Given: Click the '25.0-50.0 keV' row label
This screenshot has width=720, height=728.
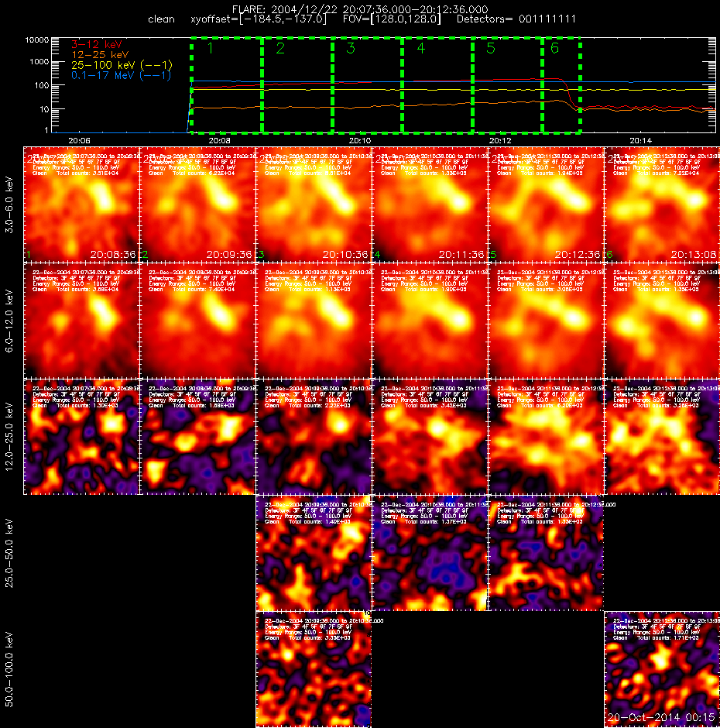Looking at the screenshot, I should pyautogui.click(x=9, y=554).
